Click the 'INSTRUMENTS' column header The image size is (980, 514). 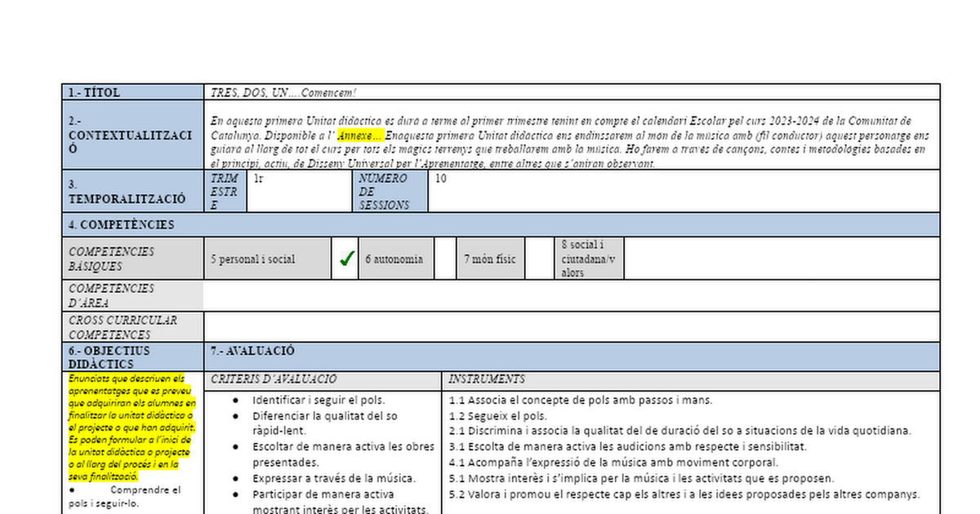692,380
